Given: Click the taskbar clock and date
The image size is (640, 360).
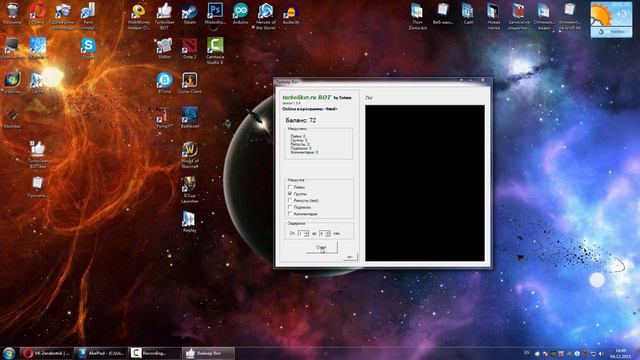Looking at the screenshot, I should (x=620, y=353).
